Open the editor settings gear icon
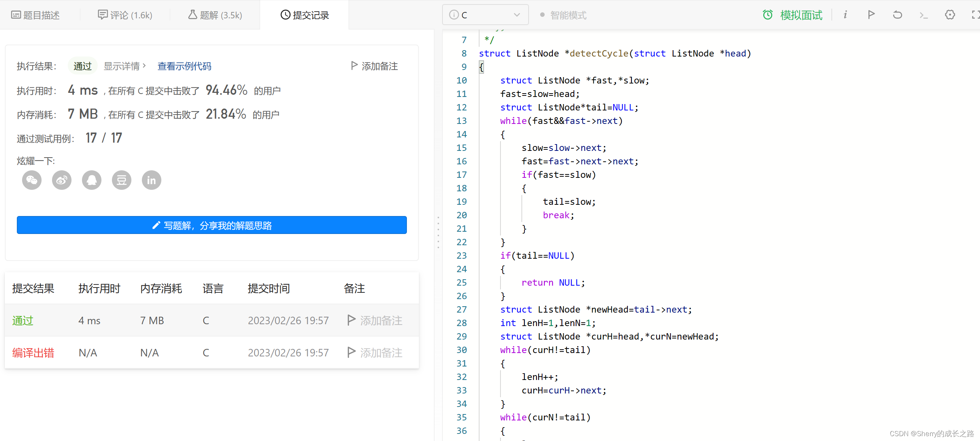 [950, 15]
